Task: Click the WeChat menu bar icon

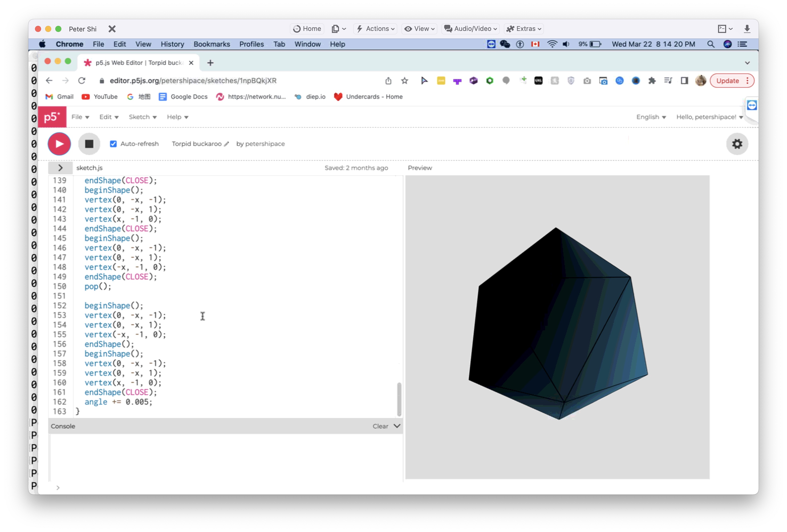Action: tap(505, 44)
